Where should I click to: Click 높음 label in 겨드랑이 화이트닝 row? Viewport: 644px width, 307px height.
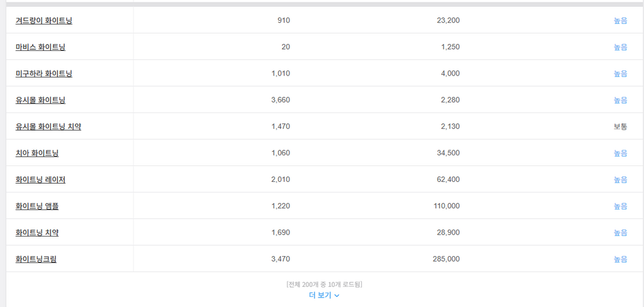[620, 21]
